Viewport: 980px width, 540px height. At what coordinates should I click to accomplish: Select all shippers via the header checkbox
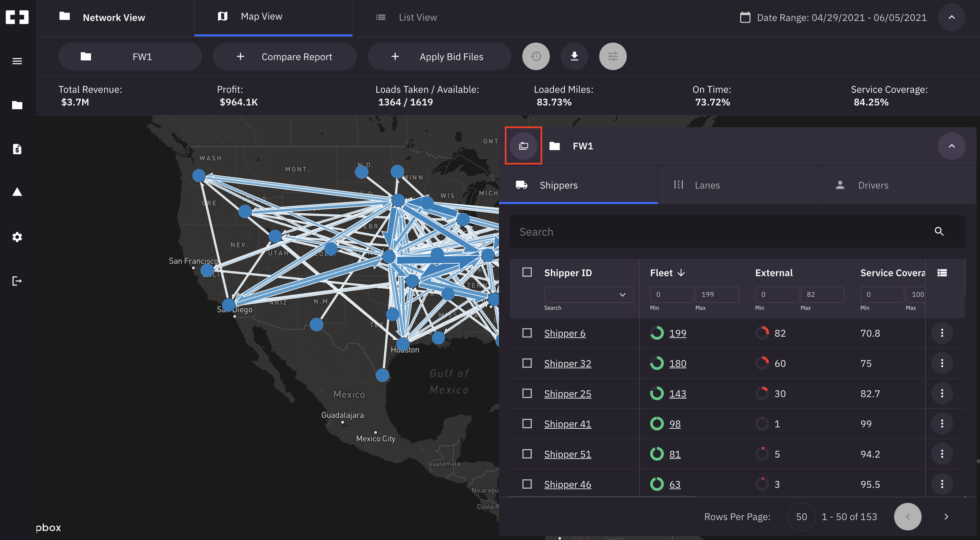[x=526, y=272]
